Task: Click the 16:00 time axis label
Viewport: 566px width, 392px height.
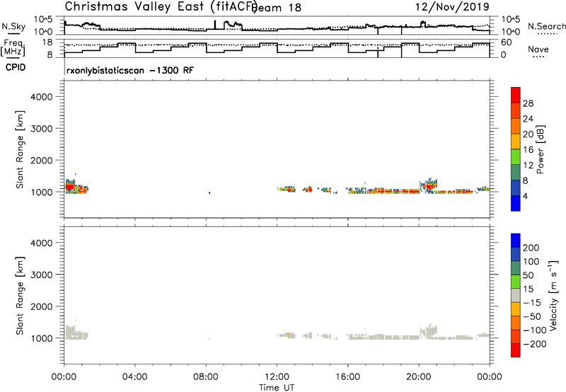Action: pos(347,377)
